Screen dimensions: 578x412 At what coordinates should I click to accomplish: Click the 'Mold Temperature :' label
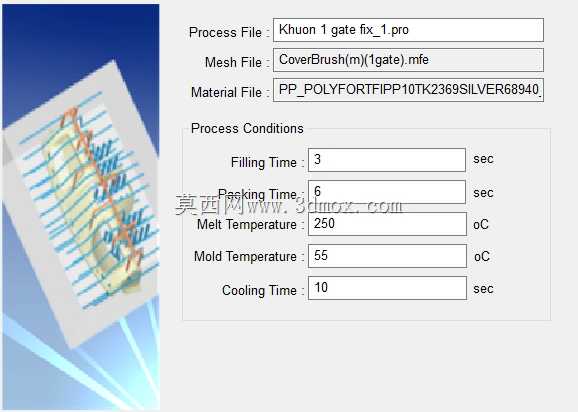pyautogui.click(x=249, y=256)
